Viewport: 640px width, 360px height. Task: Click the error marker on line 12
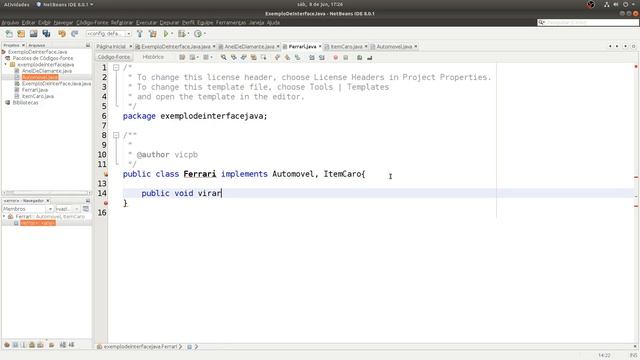point(106,174)
